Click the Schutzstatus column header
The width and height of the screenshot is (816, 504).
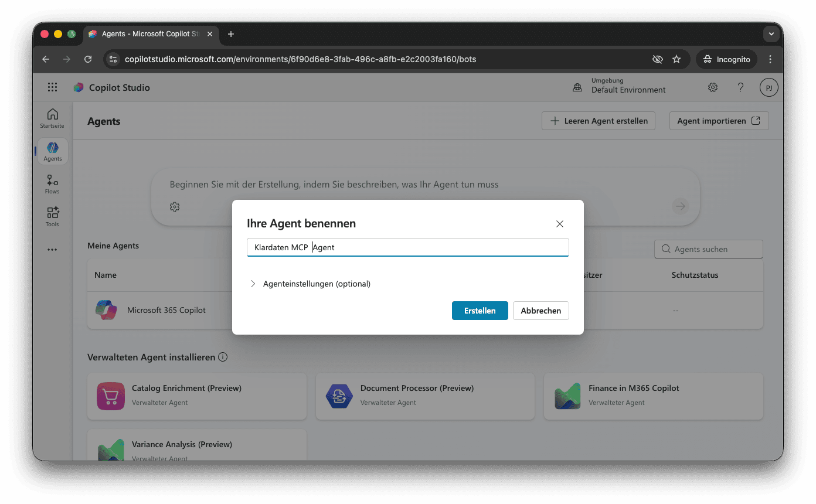(x=695, y=275)
